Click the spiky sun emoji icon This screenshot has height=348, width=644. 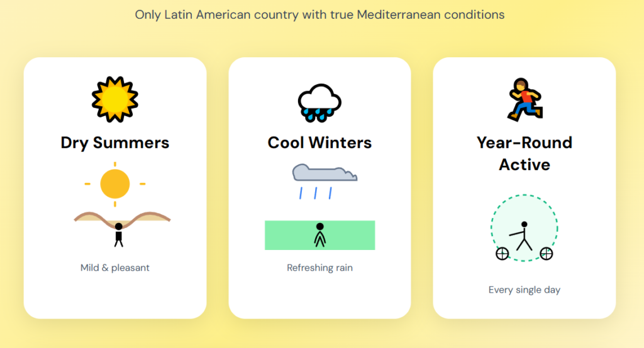115,99
